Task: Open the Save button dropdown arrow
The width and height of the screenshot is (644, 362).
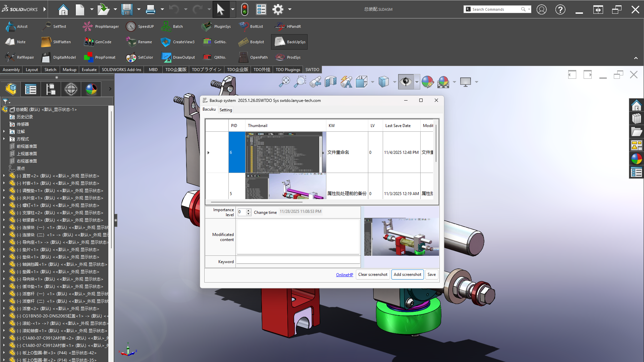Action: pos(139,9)
